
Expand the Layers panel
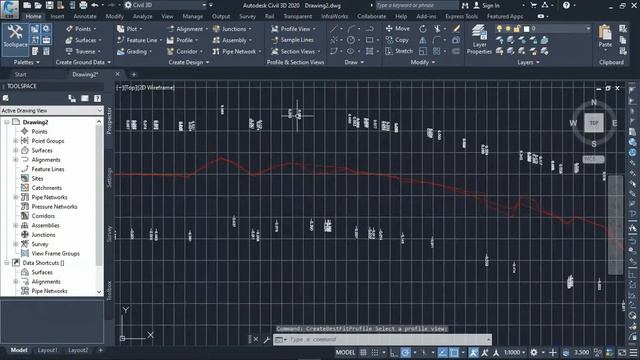(x=528, y=62)
